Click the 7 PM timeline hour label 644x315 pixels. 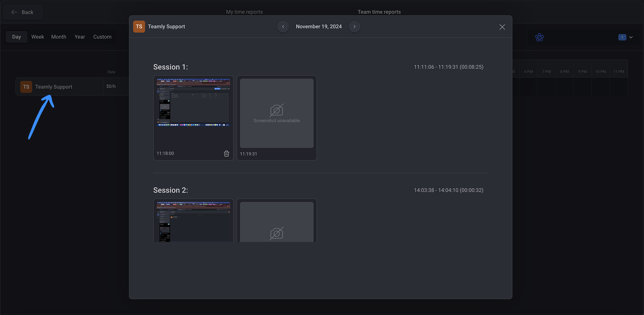point(546,71)
